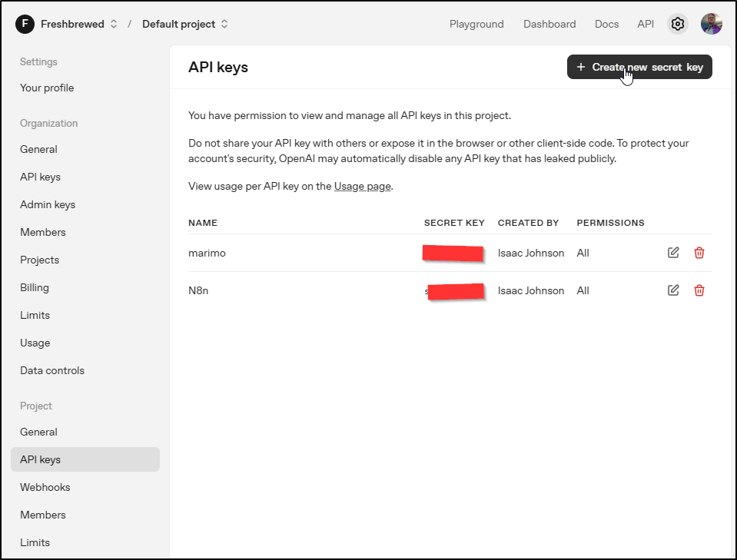Open the Projects page
This screenshot has width=737, height=560.
[x=39, y=260]
